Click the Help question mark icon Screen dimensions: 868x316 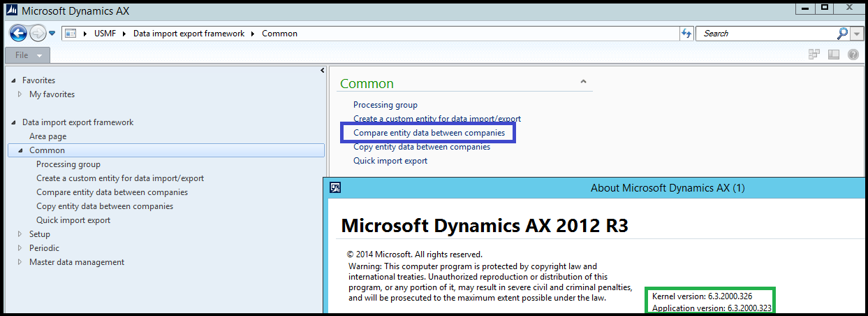tap(853, 55)
